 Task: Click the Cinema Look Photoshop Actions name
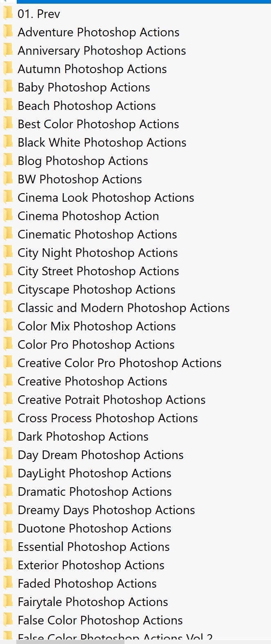(106, 198)
